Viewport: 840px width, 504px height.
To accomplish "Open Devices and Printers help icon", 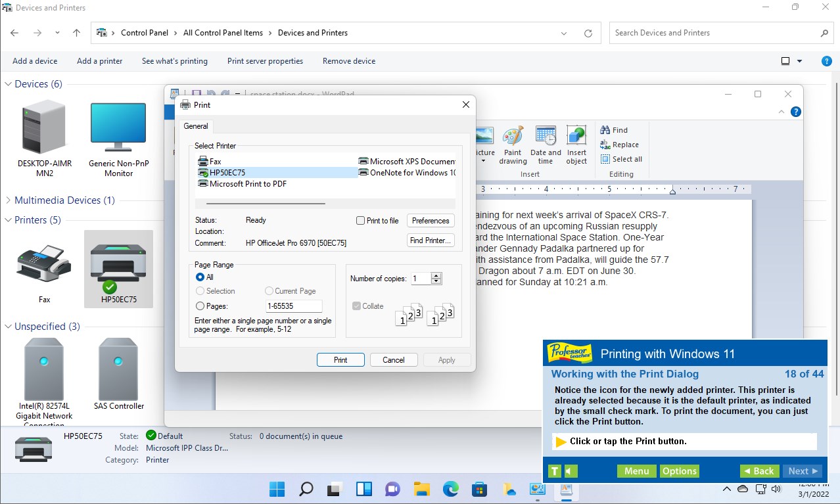I will [828, 61].
